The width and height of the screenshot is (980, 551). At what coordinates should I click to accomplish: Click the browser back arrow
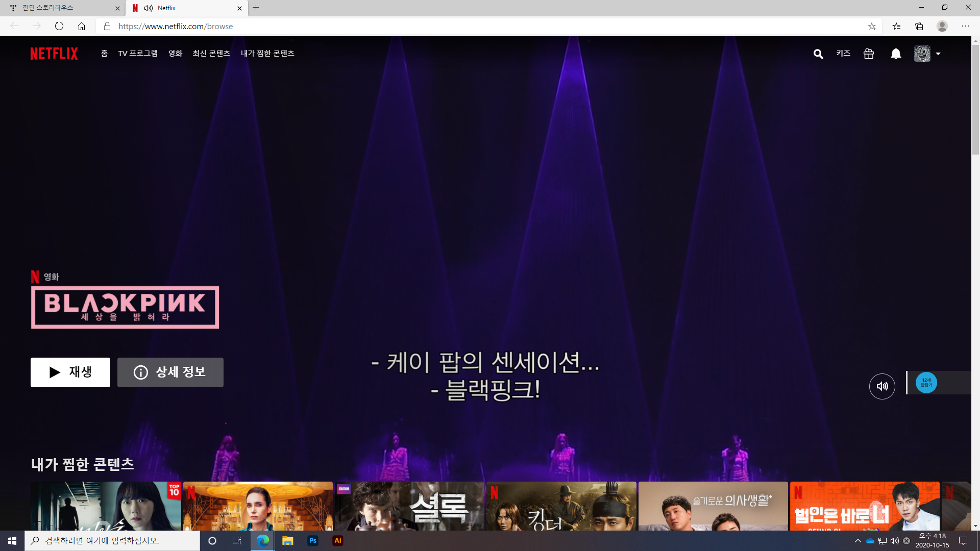coord(14,26)
